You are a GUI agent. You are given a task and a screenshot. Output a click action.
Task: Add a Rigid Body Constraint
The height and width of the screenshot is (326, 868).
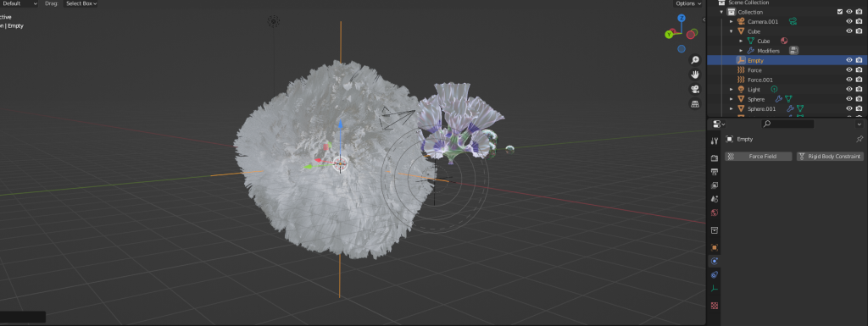pos(830,157)
